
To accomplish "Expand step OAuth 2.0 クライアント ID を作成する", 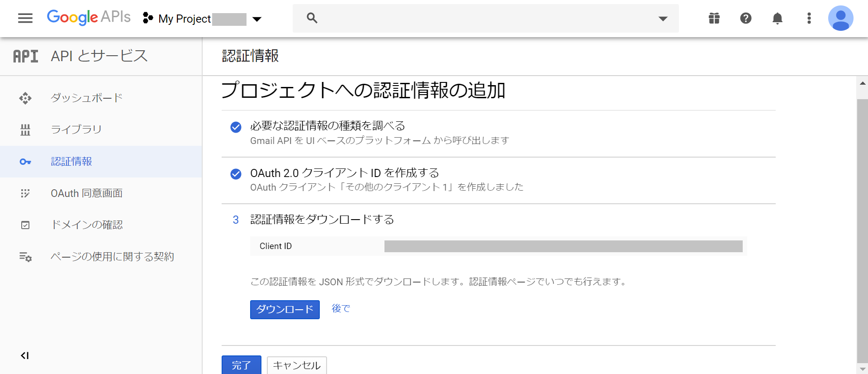I will (x=345, y=173).
